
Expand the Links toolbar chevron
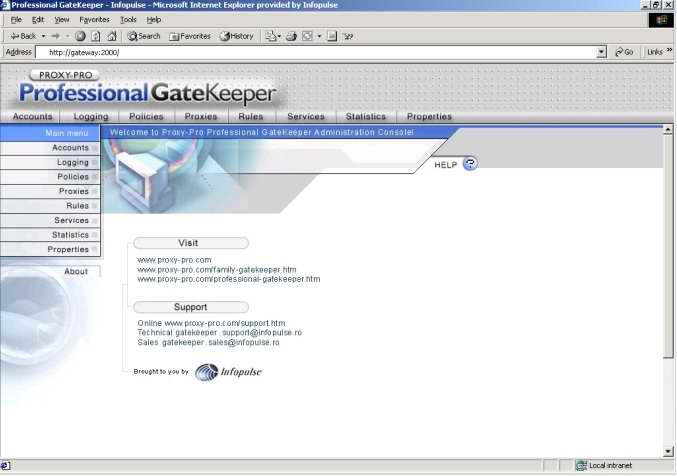[670, 51]
